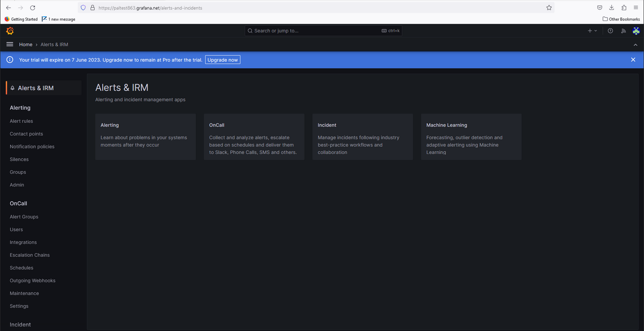Open Other Bookmarks folder

(621, 19)
